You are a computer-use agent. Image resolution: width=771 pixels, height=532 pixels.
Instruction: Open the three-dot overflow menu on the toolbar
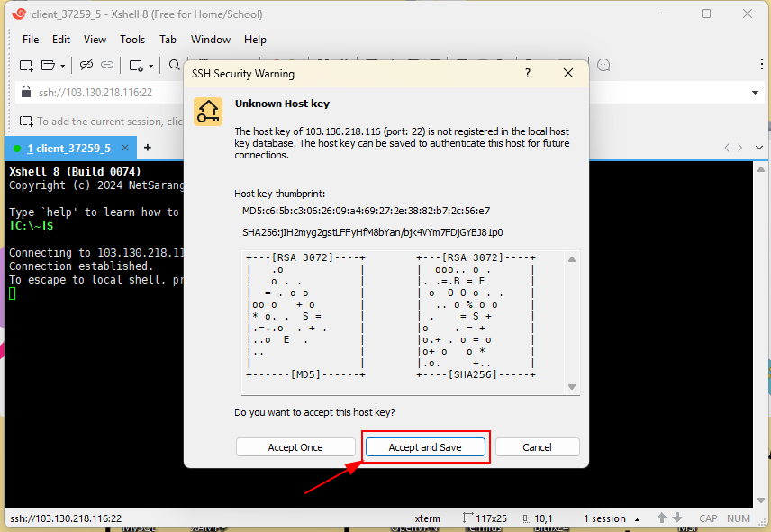762,64
